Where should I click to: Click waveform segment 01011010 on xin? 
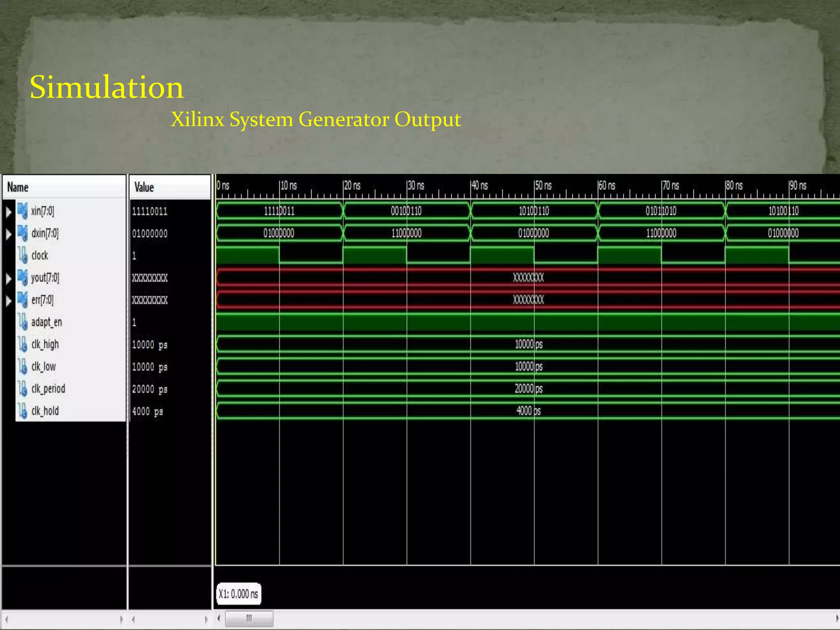click(x=661, y=211)
